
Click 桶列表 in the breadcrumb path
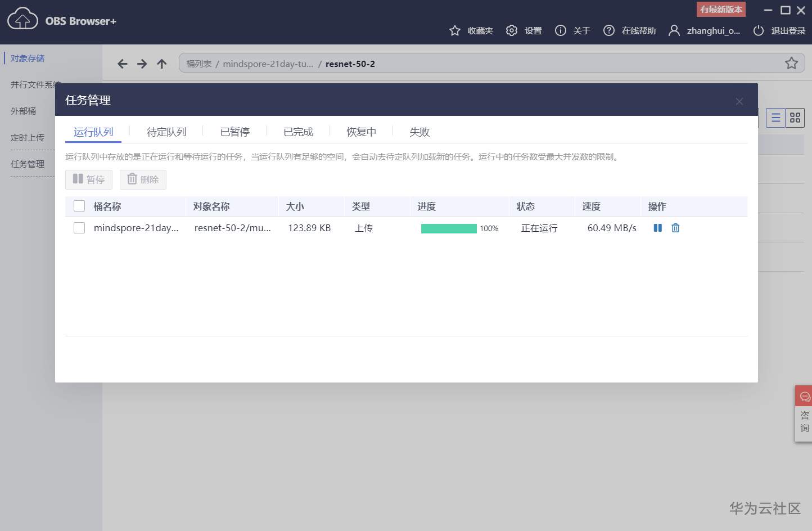pyautogui.click(x=199, y=64)
